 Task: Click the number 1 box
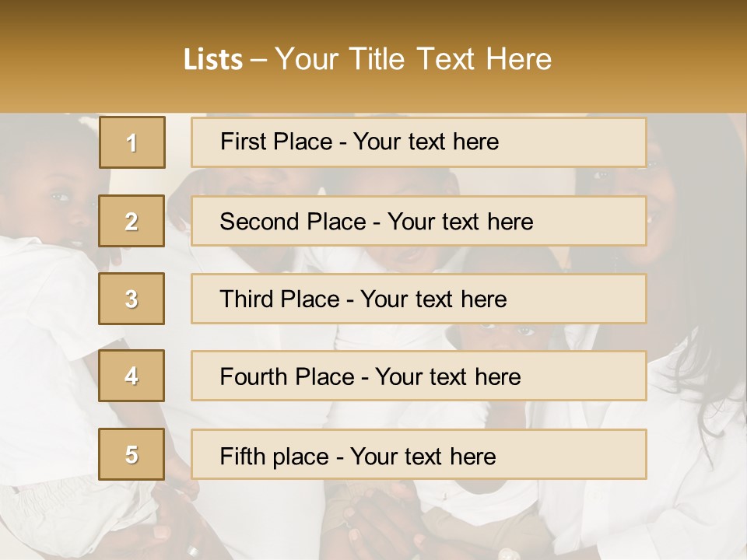tap(132, 142)
